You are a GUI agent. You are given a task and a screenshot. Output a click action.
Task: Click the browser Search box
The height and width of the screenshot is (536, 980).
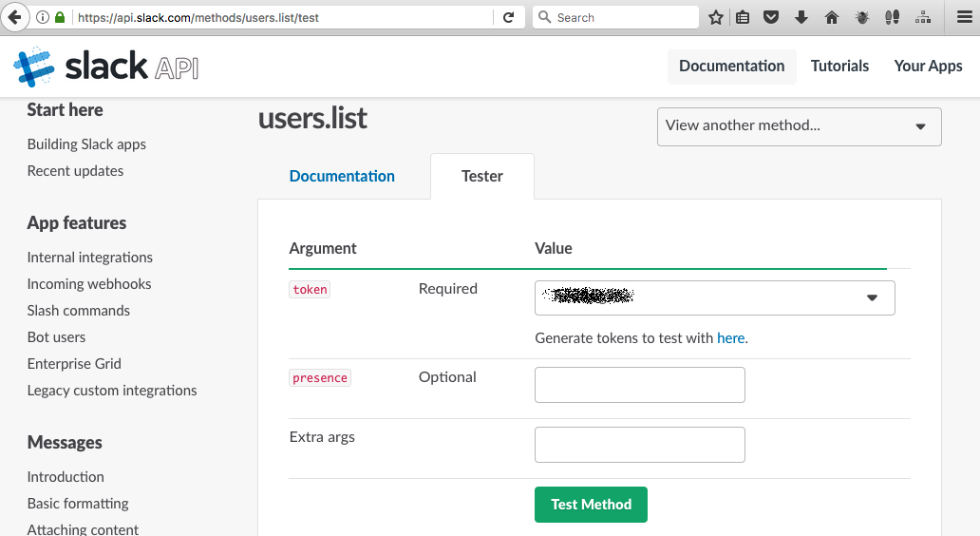615,17
